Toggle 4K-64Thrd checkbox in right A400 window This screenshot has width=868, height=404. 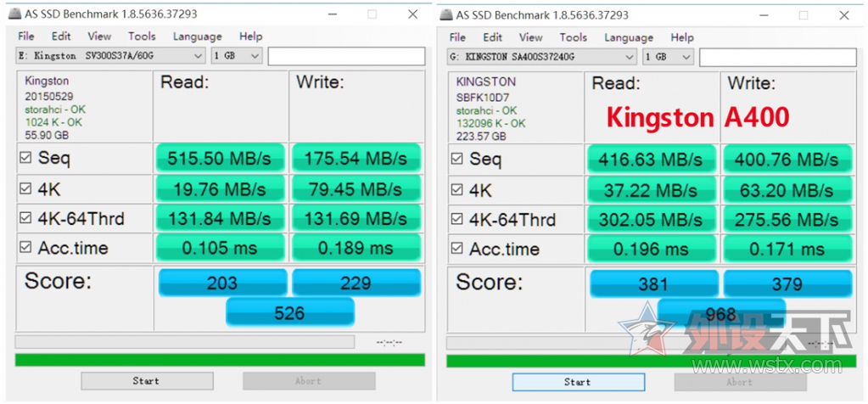[456, 220]
